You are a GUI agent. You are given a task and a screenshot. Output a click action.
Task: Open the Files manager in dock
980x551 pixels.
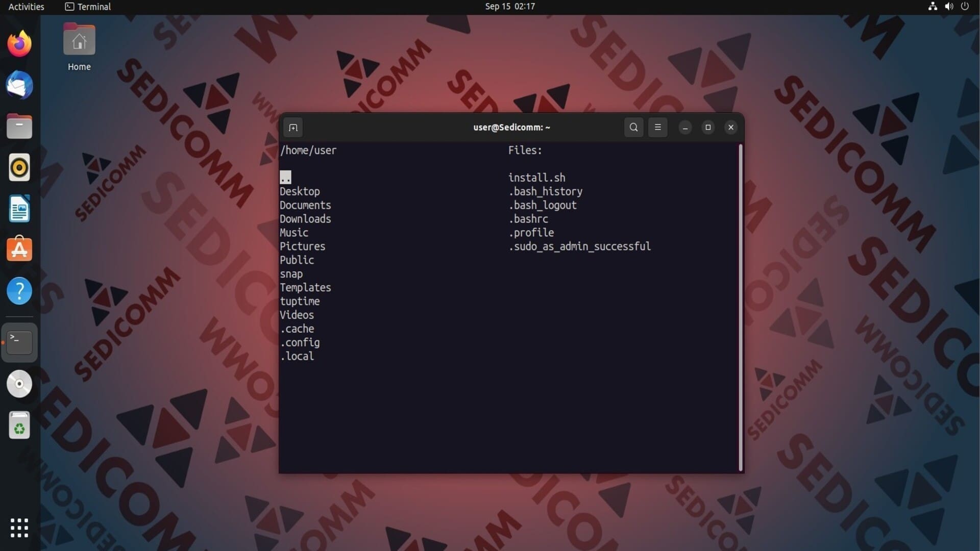tap(19, 127)
